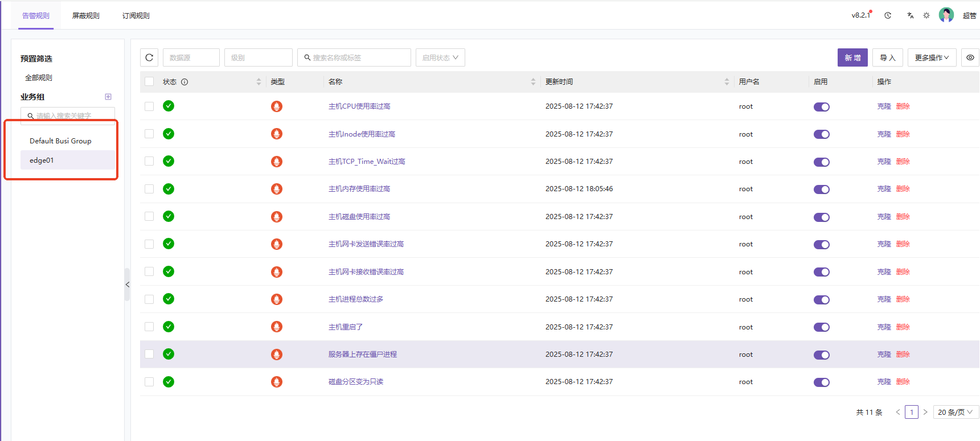Add a business group via plus icon
980x441 pixels.
(108, 97)
